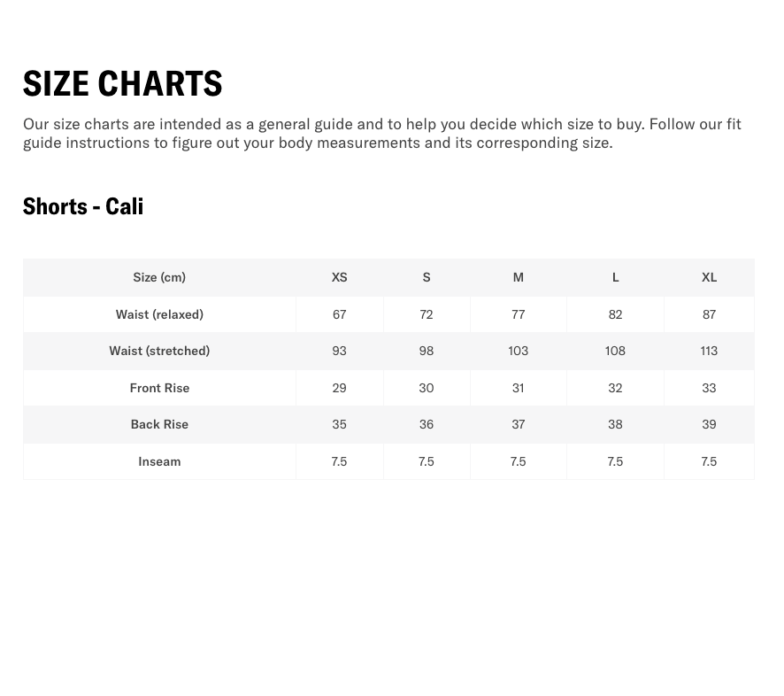This screenshot has width=784, height=696.
Task: Click the Front Rise row label
Action: 159,388
